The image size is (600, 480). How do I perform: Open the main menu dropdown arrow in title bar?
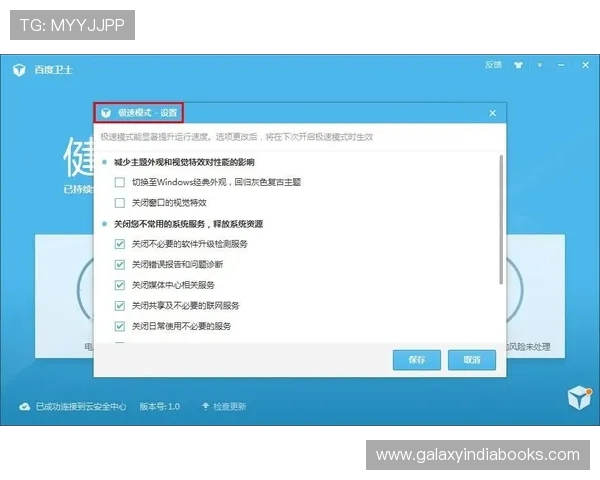(540, 65)
